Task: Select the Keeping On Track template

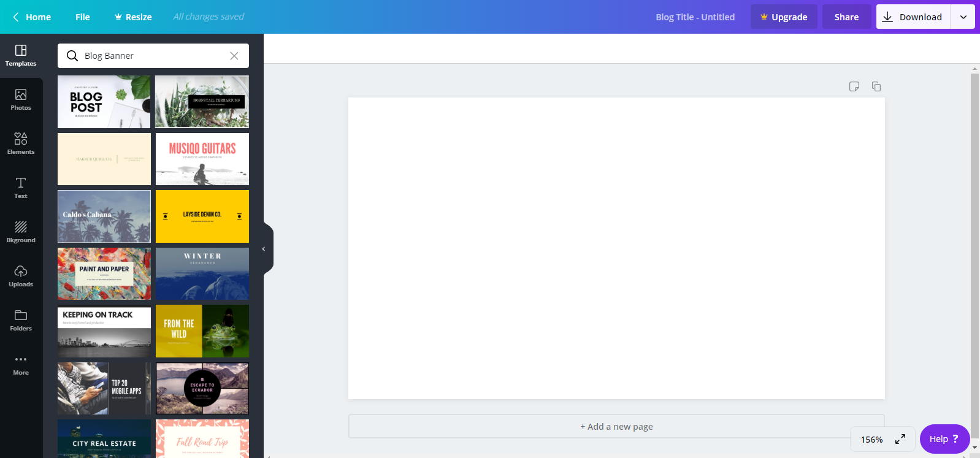Action: [104, 331]
